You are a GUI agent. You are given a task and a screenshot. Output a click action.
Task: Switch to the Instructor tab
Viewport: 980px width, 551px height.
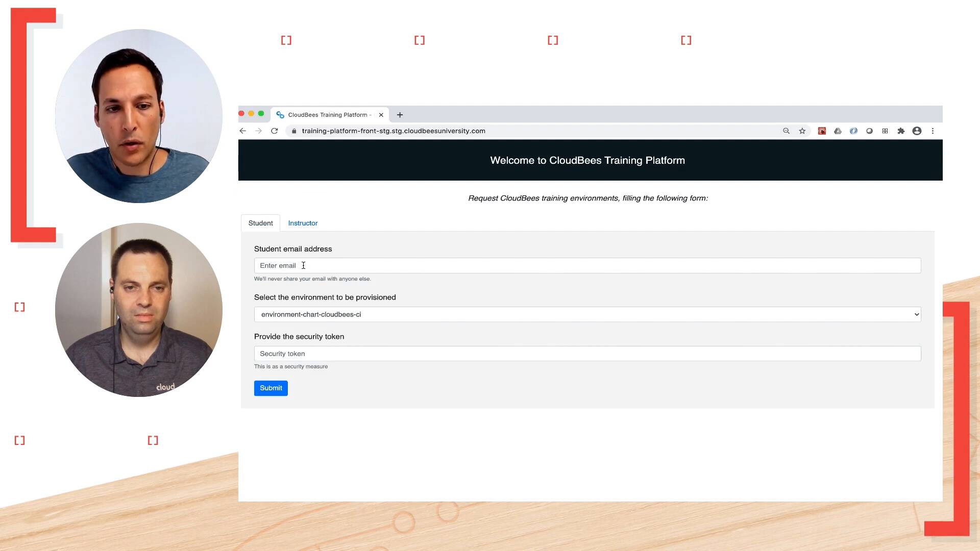pos(303,223)
